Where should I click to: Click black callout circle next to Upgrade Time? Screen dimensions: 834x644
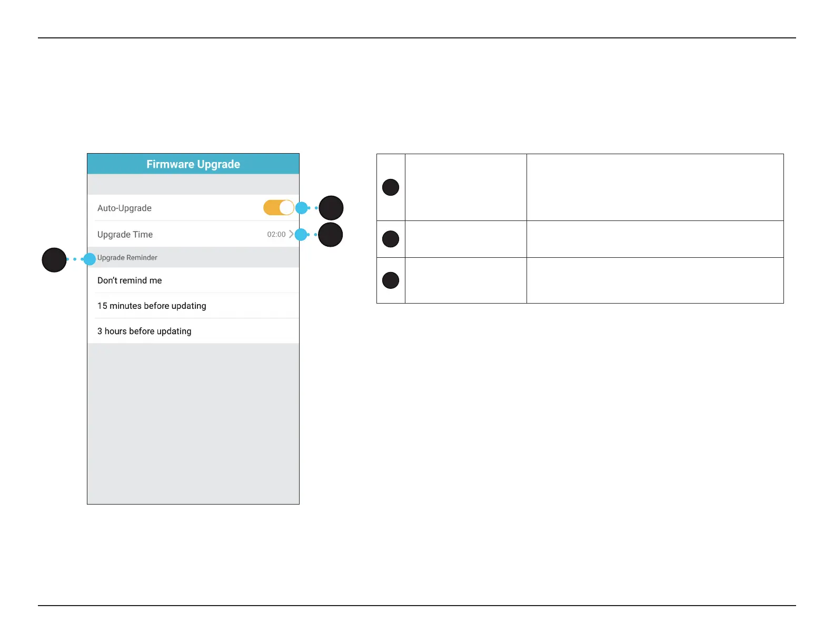pyautogui.click(x=331, y=235)
